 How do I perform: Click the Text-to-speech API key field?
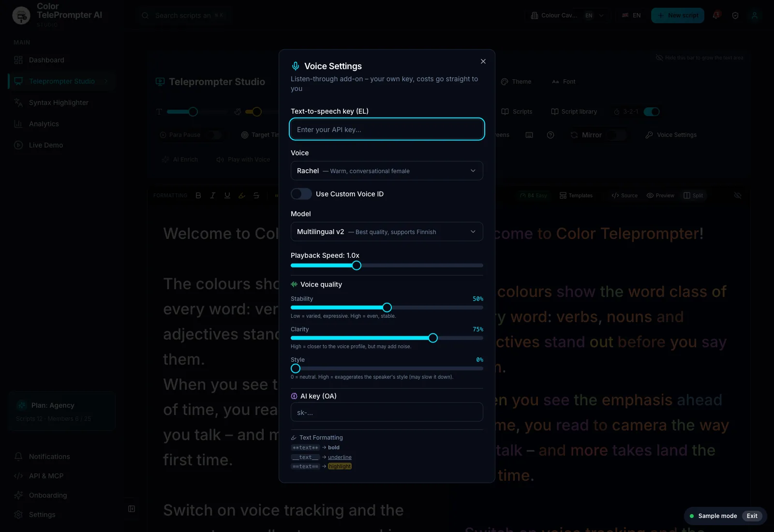(x=387, y=130)
